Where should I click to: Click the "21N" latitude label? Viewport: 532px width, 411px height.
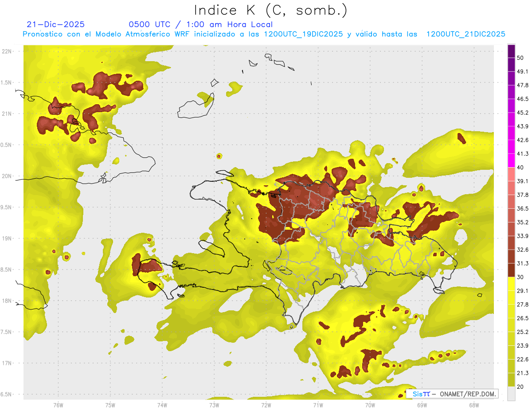tap(8, 114)
